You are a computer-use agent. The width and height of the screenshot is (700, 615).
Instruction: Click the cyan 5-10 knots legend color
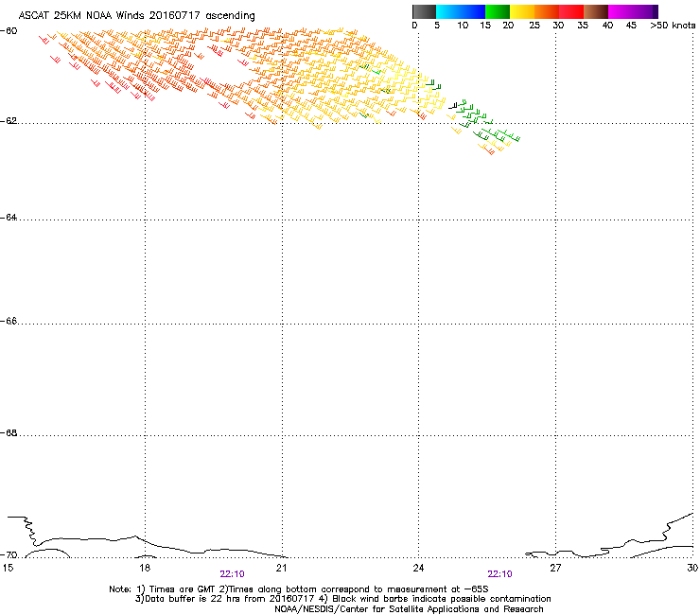(x=448, y=11)
